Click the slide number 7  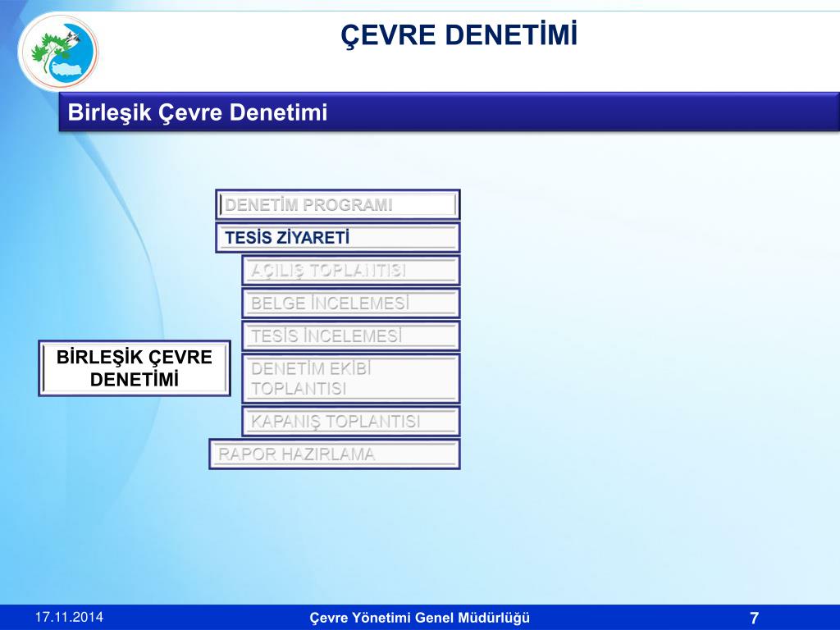coord(755,618)
